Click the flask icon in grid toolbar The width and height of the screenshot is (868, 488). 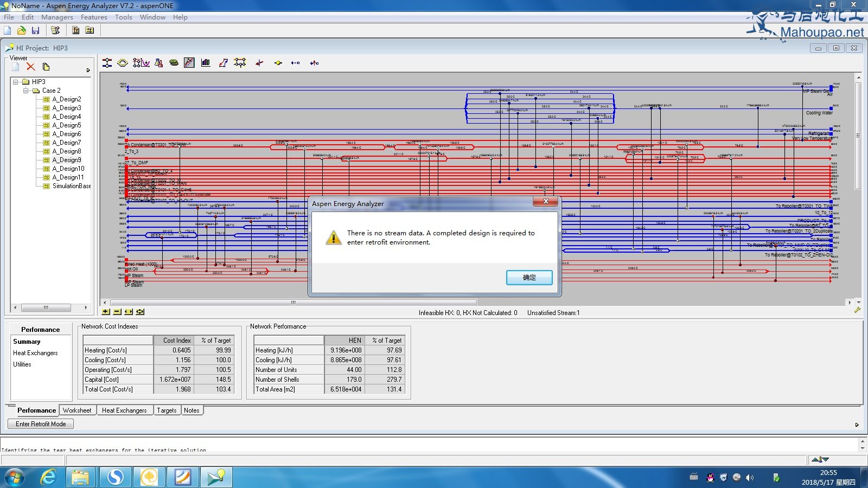tap(158, 63)
